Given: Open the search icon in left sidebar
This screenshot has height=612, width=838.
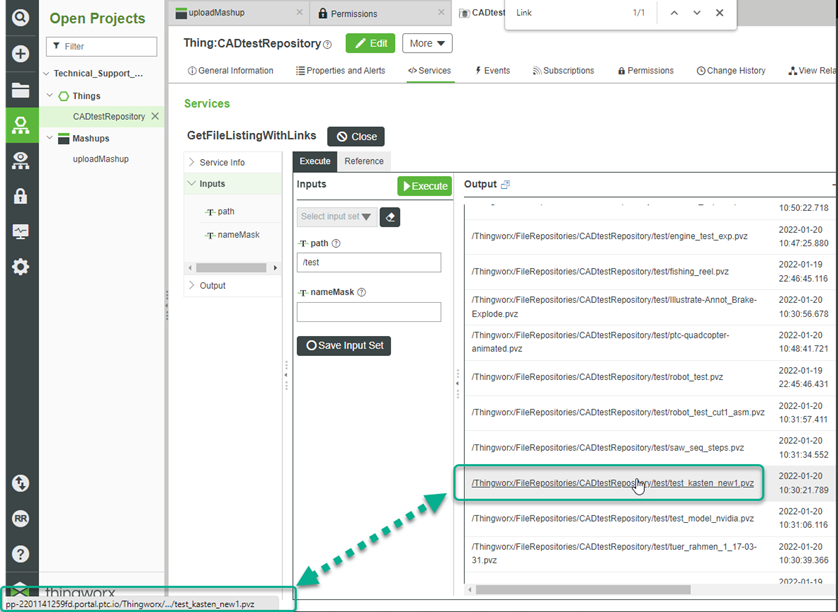Looking at the screenshot, I should pyautogui.click(x=20, y=18).
